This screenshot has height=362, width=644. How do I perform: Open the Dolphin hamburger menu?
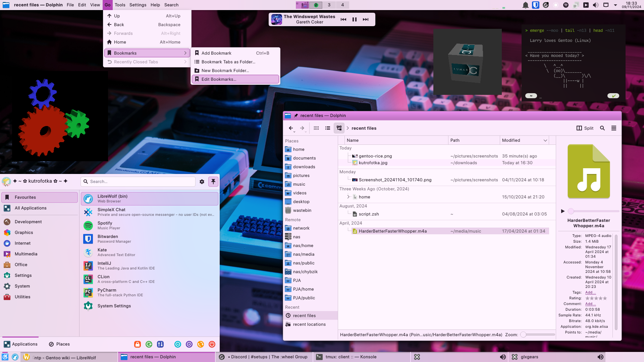click(614, 128)
